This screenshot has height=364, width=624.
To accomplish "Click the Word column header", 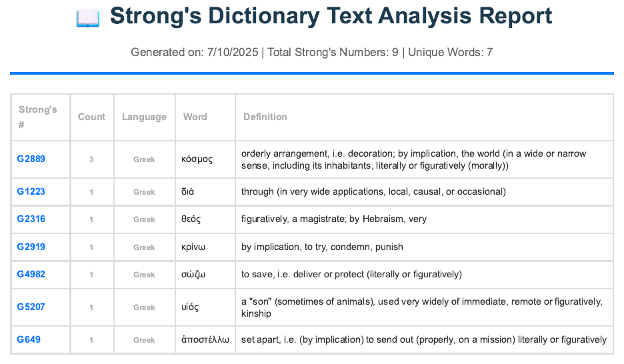I will tap(195, 117).
